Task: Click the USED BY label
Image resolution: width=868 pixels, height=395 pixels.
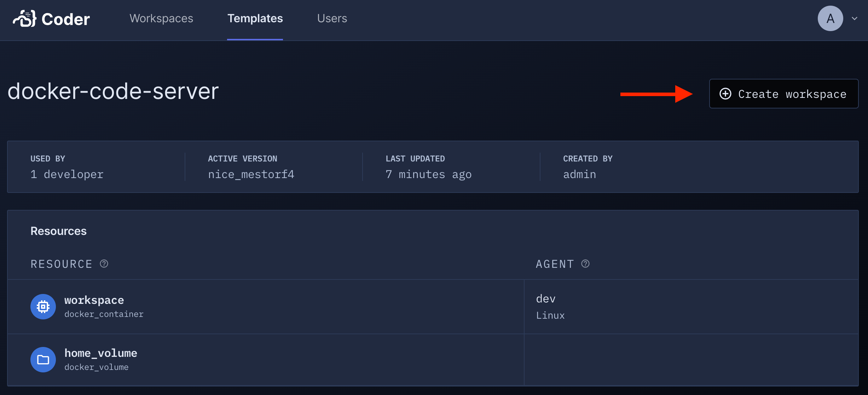Action: tap(48, 159)
